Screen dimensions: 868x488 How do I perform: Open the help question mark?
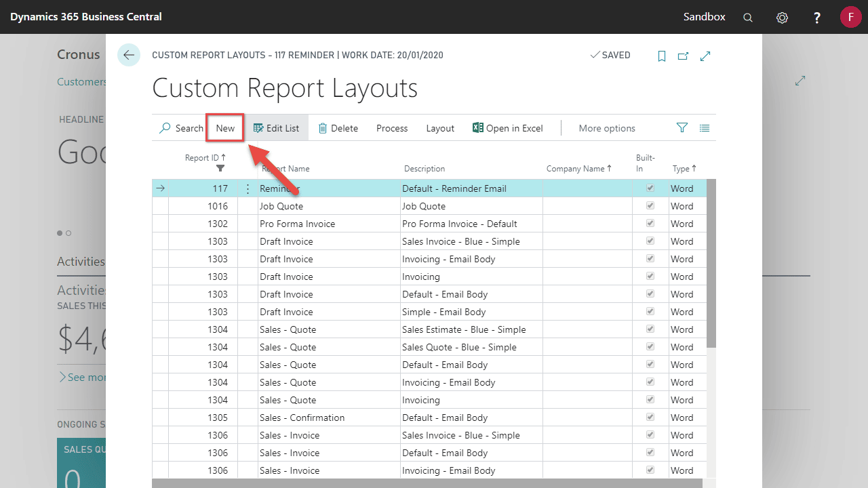click(817, 18)
